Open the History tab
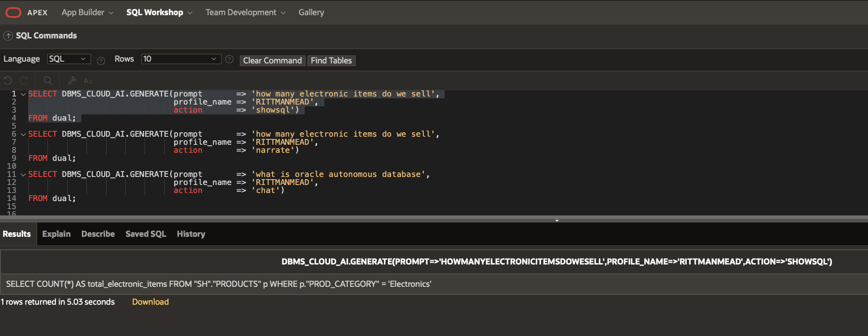This screenshot has height=336, width=868. pyautogui.click(x=191, y=234)
